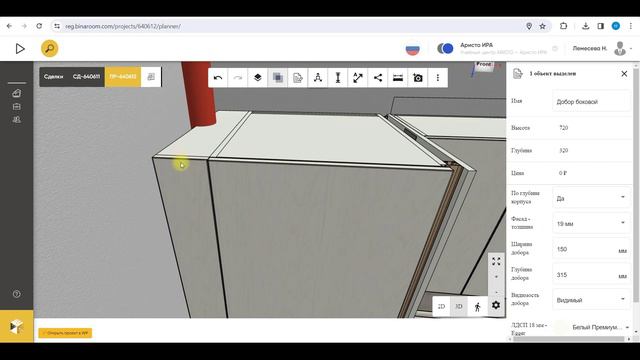The image size is (640, 360).
Task: Click the Цена value 0 ₽
Action: [563, 173]
